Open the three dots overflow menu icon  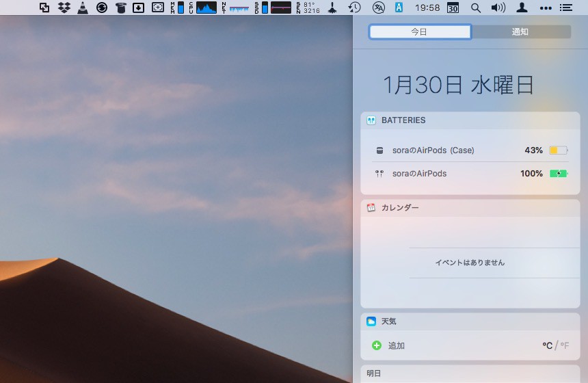click(545, 8)
